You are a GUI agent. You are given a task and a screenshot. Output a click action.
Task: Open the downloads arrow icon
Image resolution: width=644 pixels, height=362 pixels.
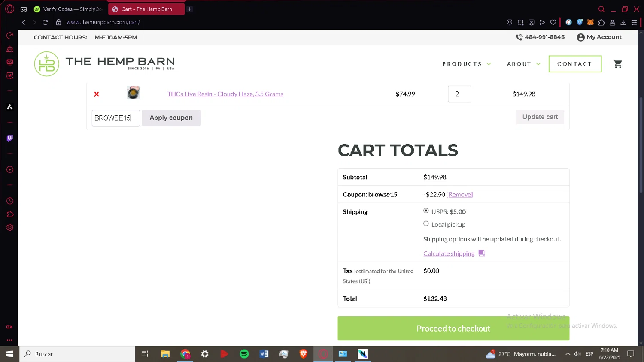(x=623, y=22)
